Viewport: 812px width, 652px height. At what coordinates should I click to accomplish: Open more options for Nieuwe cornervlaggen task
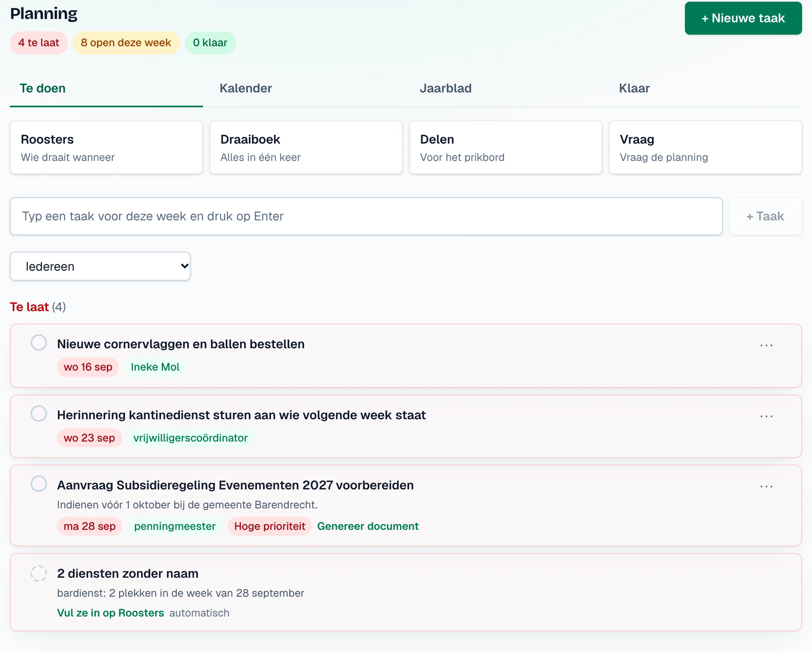click(x=766, y=345)
